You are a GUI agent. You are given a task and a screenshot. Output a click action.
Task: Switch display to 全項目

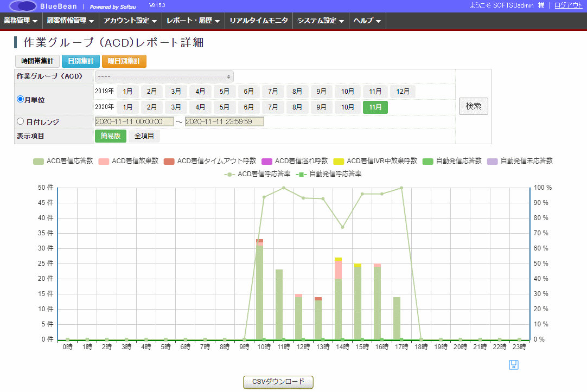[144, 136]
